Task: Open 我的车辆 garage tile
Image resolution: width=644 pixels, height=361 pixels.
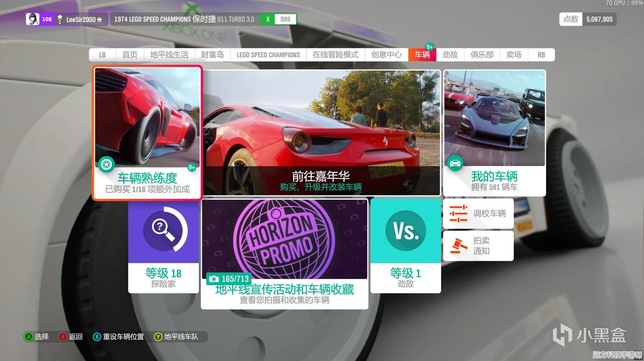Action: coord(494,133)
